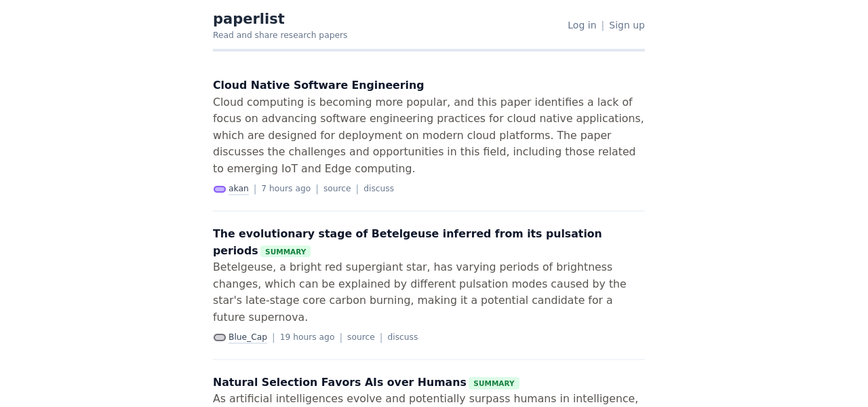Click Blue_Cap's gray avatar icon
Viewport: 868px width, 407px height.
(x=220, y=338)
